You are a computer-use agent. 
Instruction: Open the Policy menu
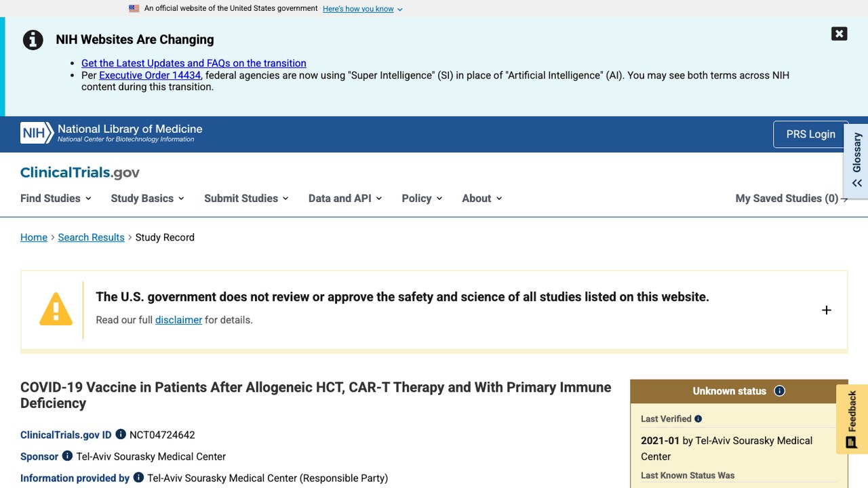point(422,199)
